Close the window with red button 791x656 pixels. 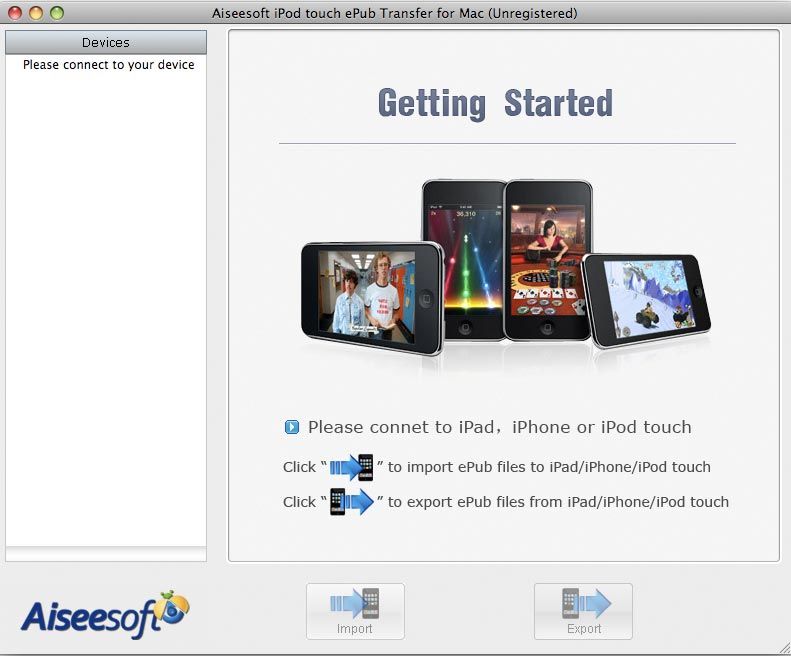15,13
